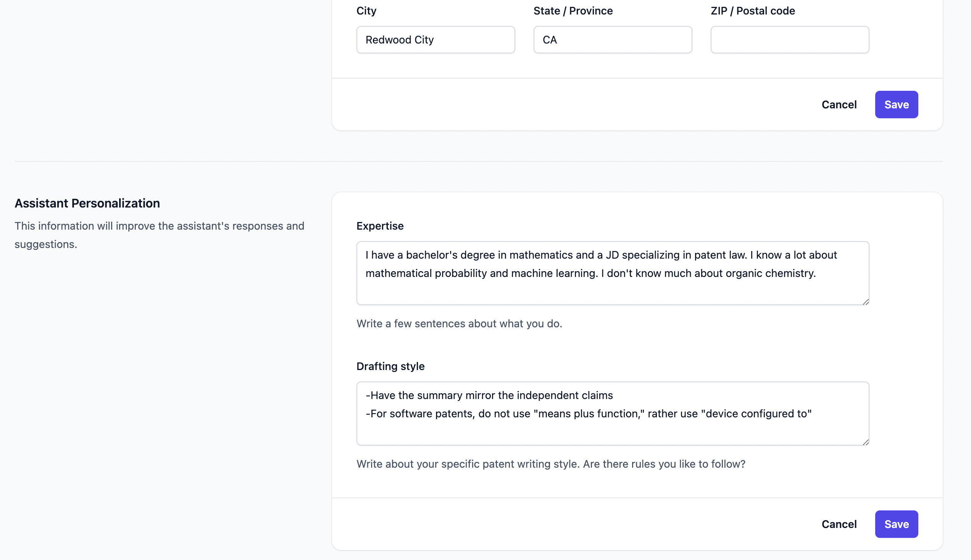Cancel the Assistant Personalization changes

(x=839, y=524)
